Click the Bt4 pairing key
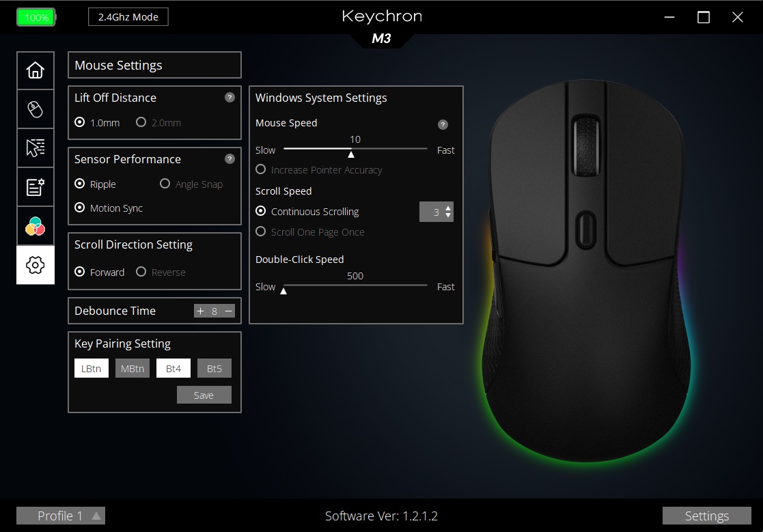The height and width of the screenshot is (532, 763). point(174,368)
